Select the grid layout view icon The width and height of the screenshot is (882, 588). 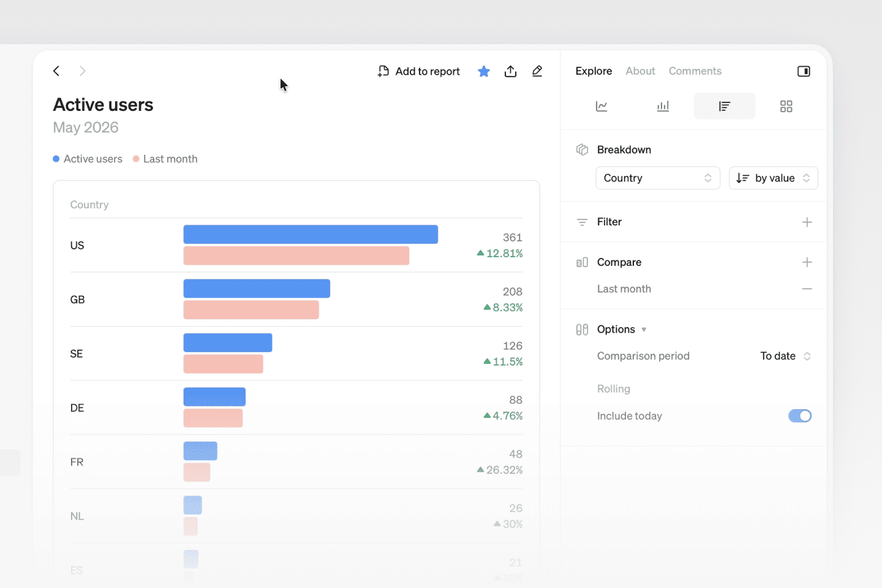click(786, 107)
